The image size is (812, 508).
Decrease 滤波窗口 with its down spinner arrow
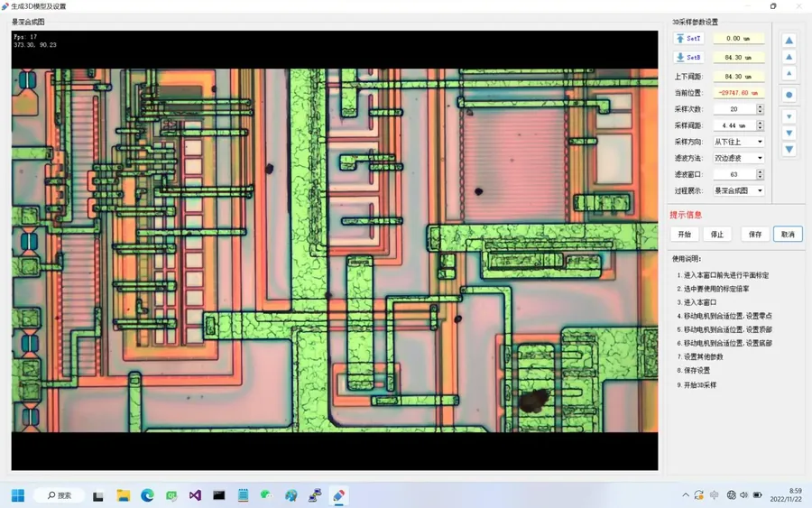click(x=760, y=177)
